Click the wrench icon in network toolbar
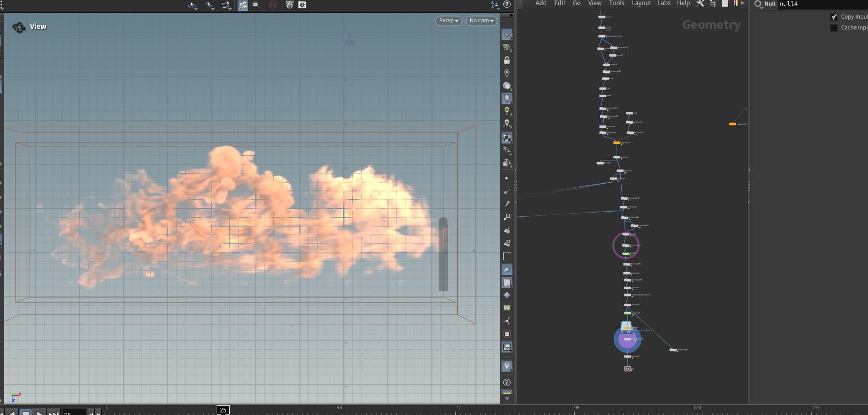This screenshot has height=415, width=868. click(x=700, y=4)
